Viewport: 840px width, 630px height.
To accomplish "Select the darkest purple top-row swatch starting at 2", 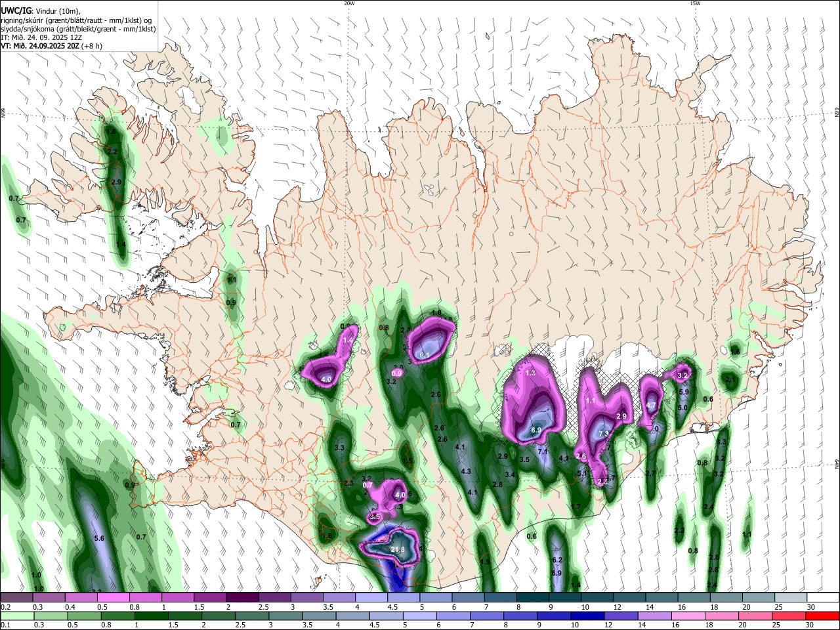I will click(x=241, y=598).
